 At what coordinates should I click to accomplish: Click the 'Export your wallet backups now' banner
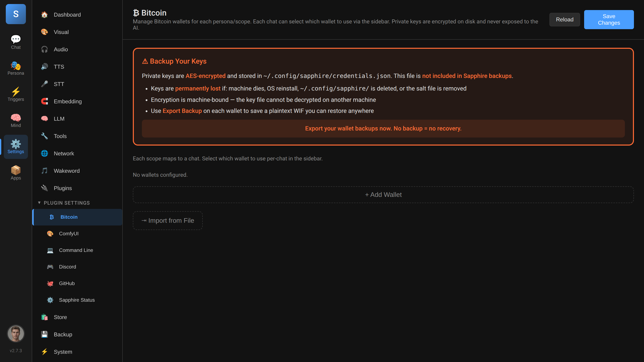click(383, 128)
